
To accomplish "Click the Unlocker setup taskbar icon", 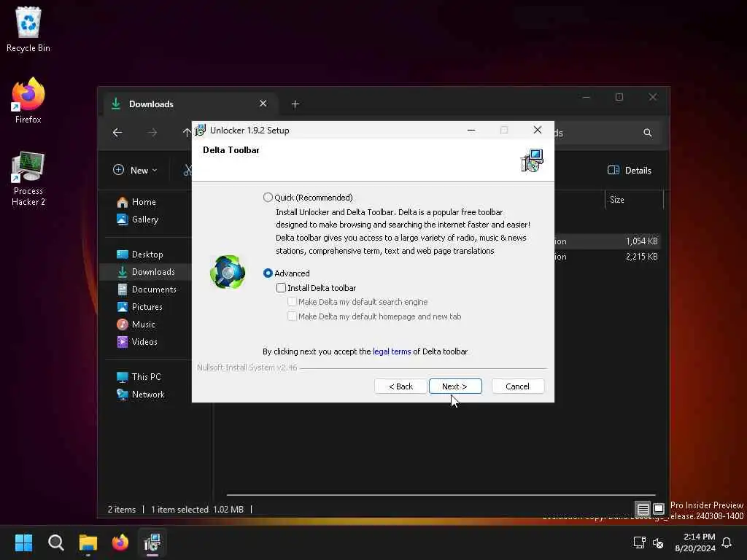I will 152,542.
